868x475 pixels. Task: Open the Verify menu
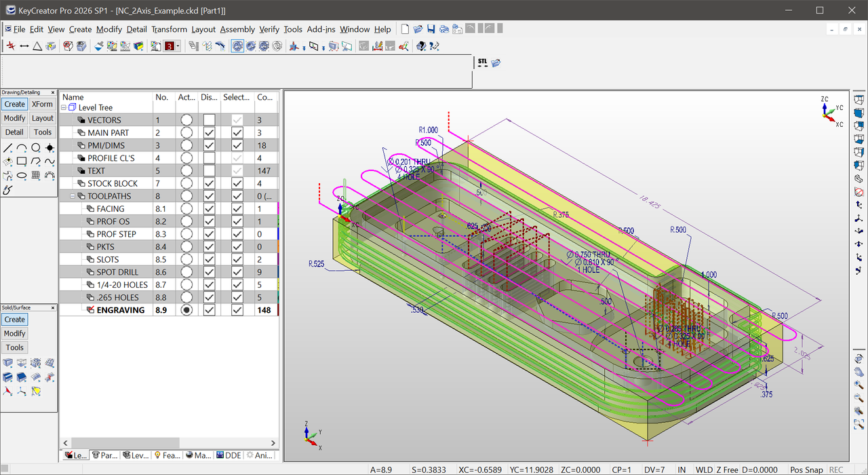[269, 29]
